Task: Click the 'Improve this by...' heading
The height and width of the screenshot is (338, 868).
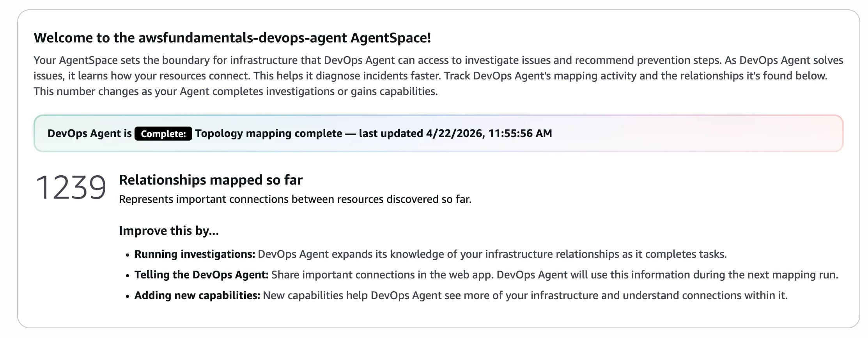Action: (169, 231)
